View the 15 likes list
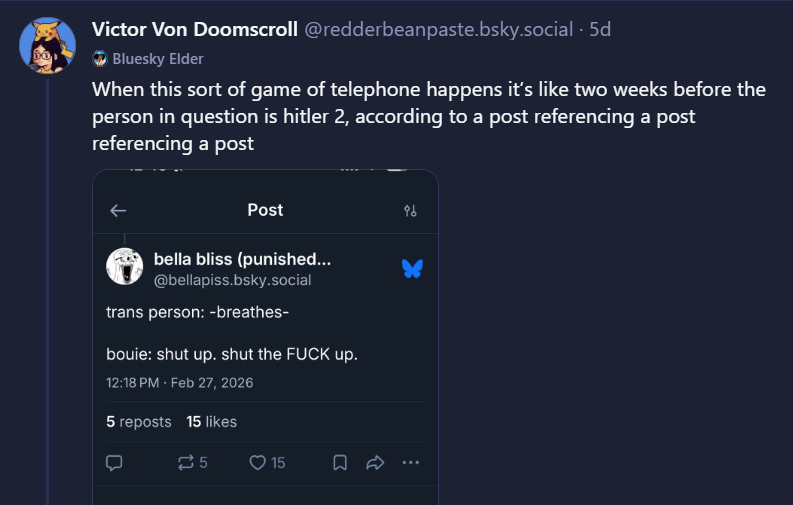793x505 pixels. (211, 422)
